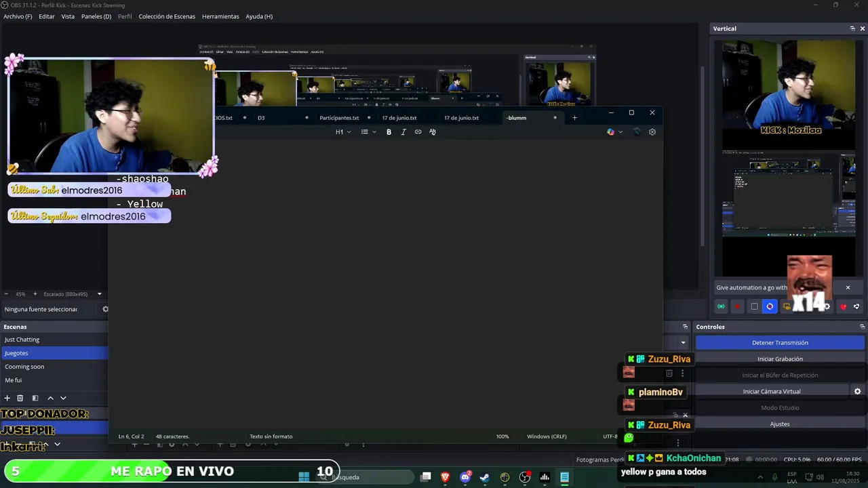Click Iniciar Cámara Virtual button
This screenshot has height=488, width=868.
(772, 391)
